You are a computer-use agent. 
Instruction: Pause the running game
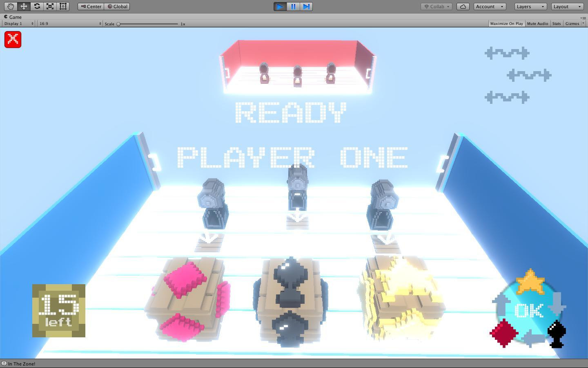(293, 7)
